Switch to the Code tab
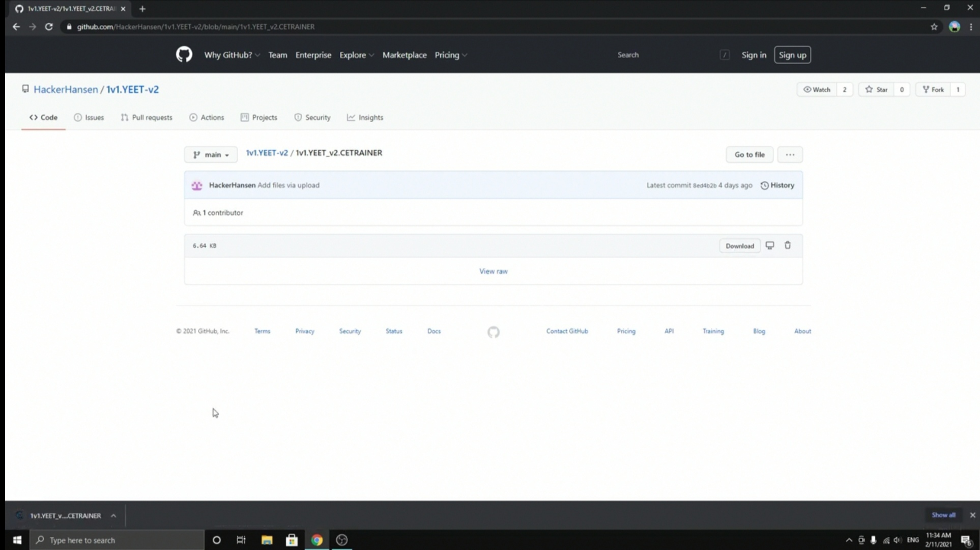The image size is (980, 550). pos(43,118)
